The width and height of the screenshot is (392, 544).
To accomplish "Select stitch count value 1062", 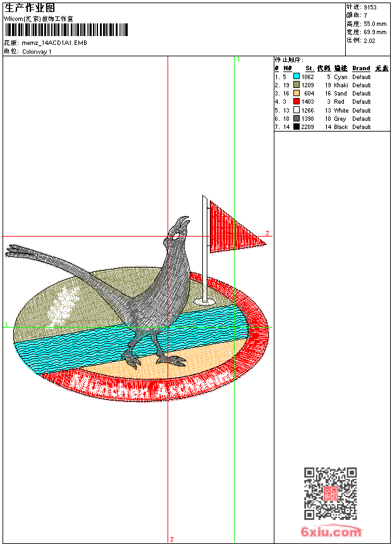I will pos(308,77).
